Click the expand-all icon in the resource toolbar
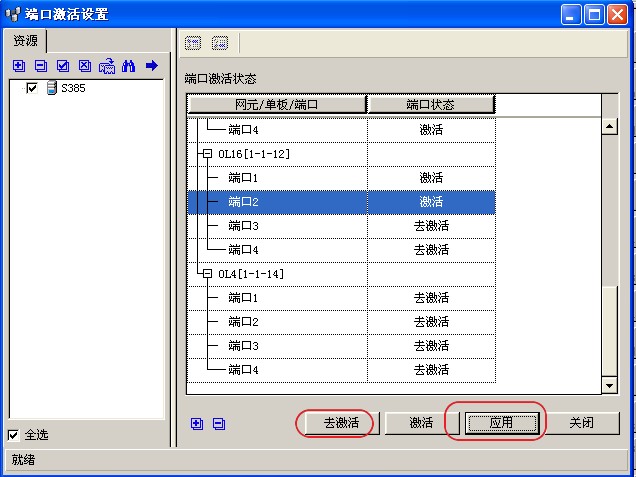 pyautogui.click(x=18, y=66)
